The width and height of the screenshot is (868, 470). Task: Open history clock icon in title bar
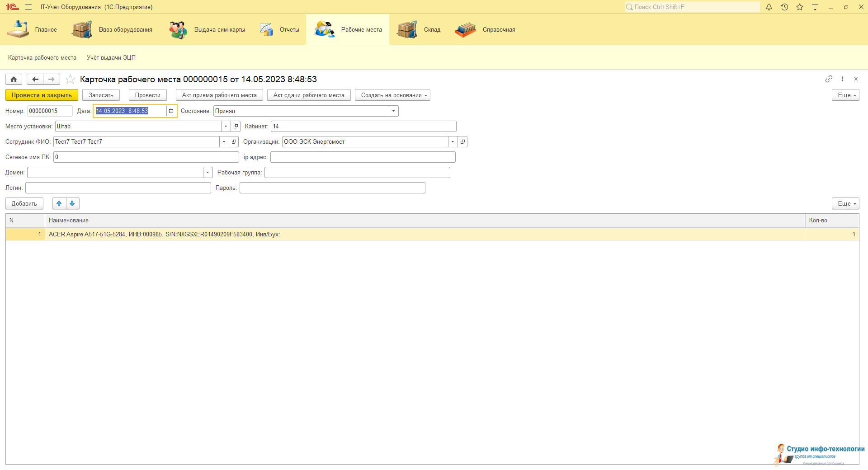coord(784,7)
